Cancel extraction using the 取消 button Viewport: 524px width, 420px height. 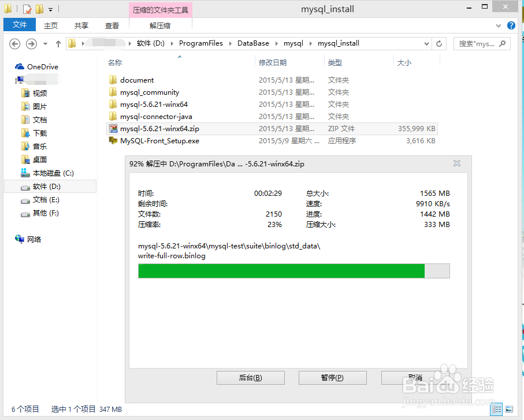[x=414, y=377]
